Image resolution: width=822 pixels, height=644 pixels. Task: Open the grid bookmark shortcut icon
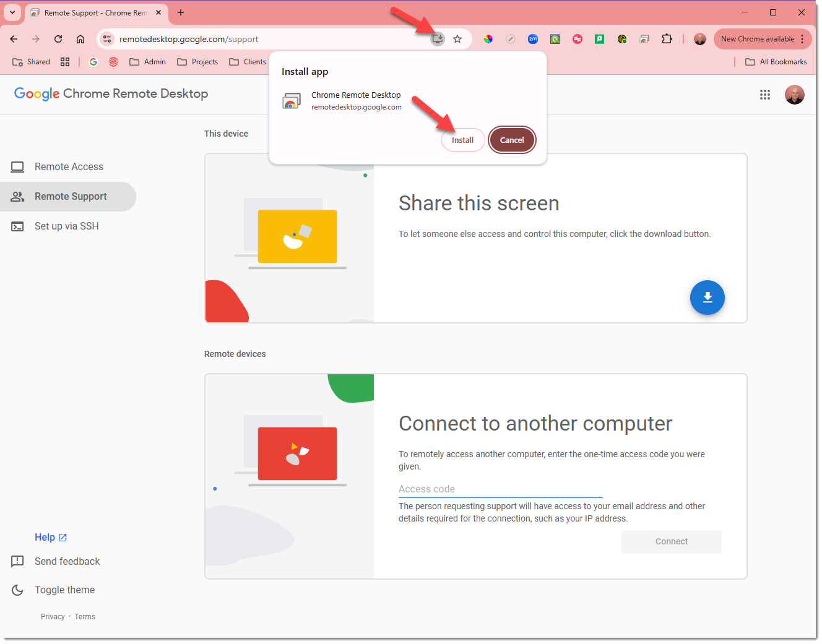coord(65,62)
